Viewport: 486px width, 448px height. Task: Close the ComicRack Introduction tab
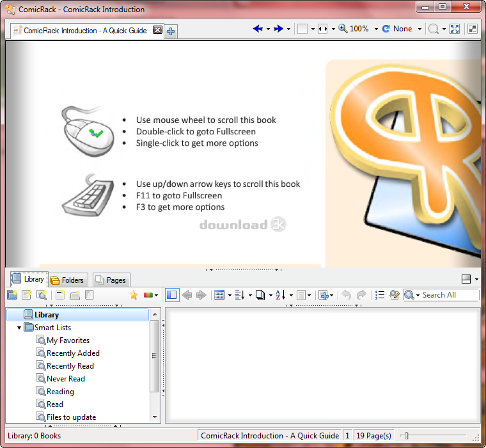pos(157,30)
